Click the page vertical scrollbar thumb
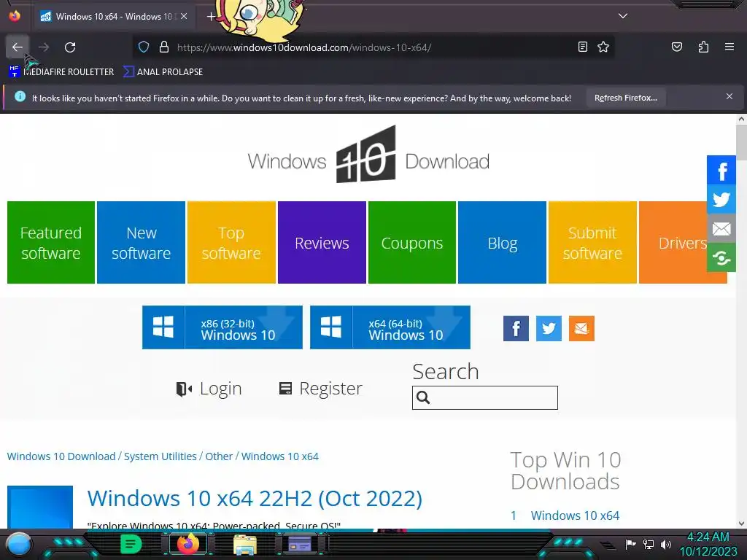 pos(741,142)
